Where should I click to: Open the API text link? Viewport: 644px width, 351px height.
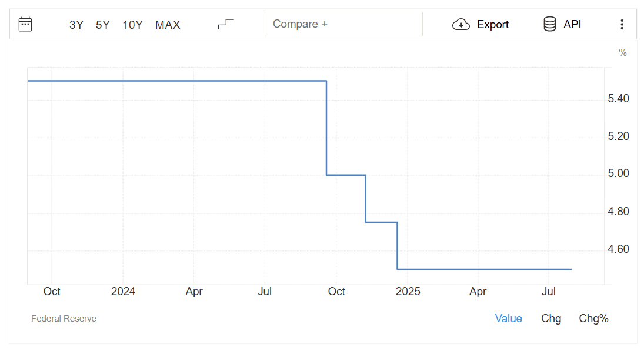[x=572, y=25]
